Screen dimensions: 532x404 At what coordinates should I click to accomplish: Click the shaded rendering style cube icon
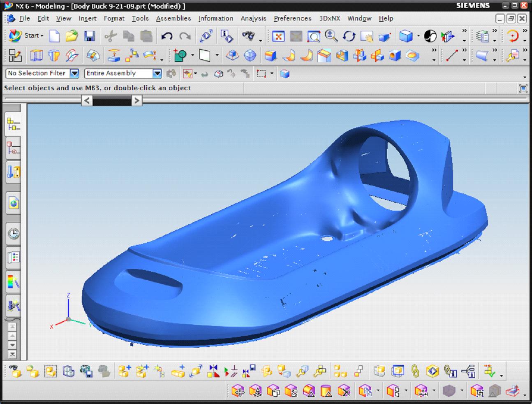click(406, 36)
